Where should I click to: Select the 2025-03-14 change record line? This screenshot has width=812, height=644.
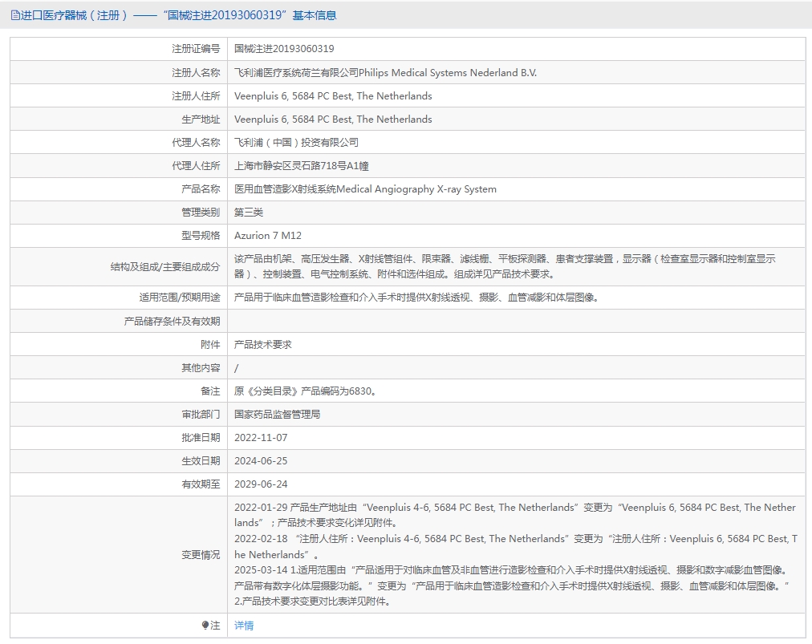pyautogui.click(x=512, y=577)
